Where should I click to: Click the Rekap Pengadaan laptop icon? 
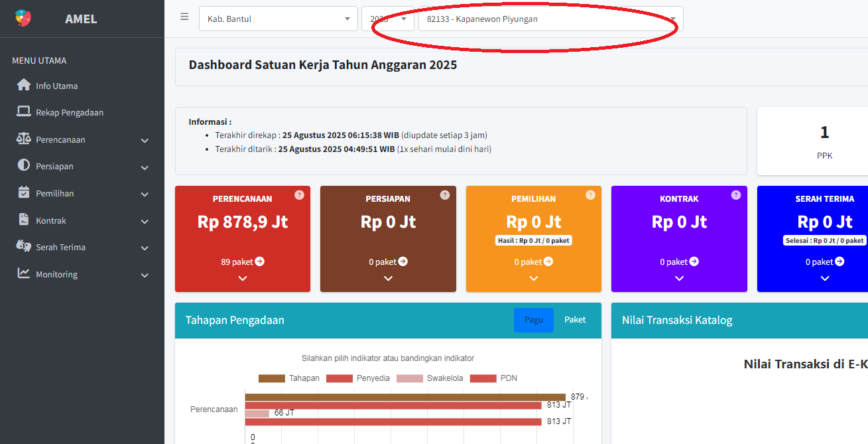tap(24, 111)
